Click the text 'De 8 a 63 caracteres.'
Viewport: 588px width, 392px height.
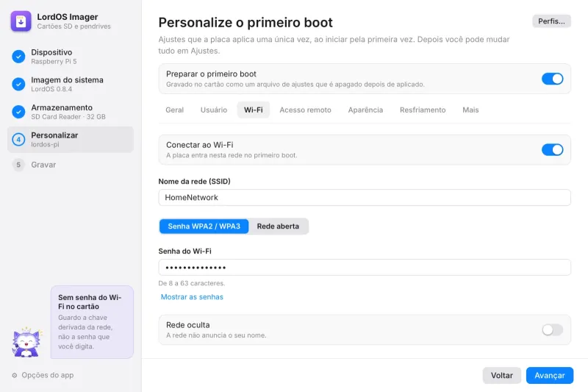[192, 283]
